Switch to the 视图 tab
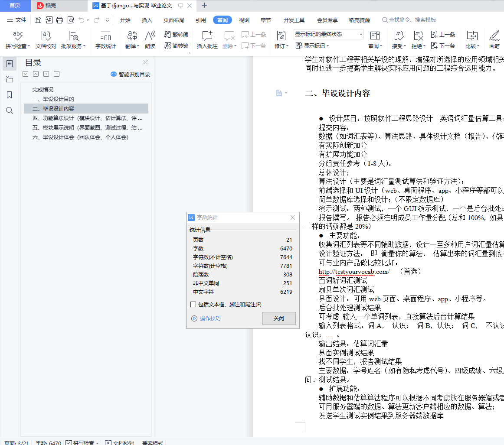The width and height of the screenshot is (504, 445). [244, 20]
